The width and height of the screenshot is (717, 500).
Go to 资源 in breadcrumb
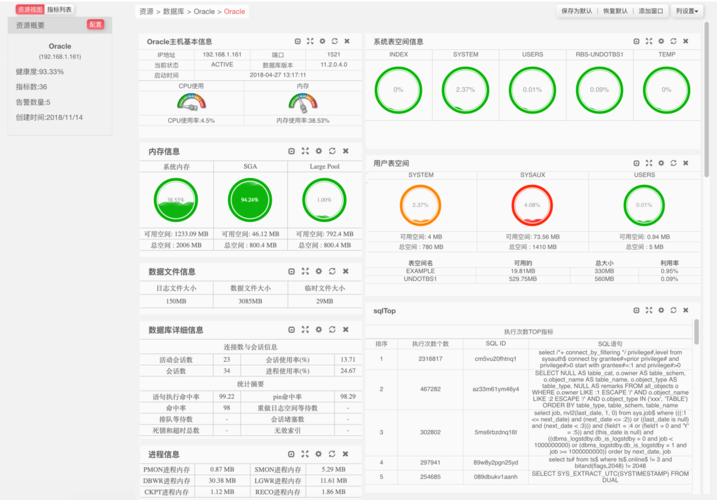(146, 11)
